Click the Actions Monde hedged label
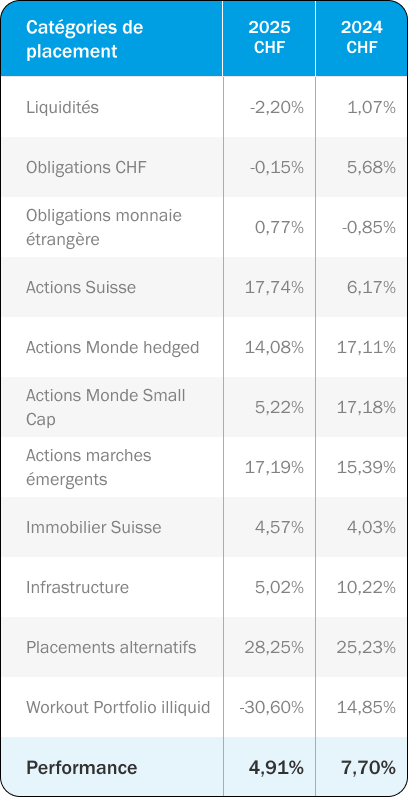This screenshot has width=408, height=797. [112, 347]
